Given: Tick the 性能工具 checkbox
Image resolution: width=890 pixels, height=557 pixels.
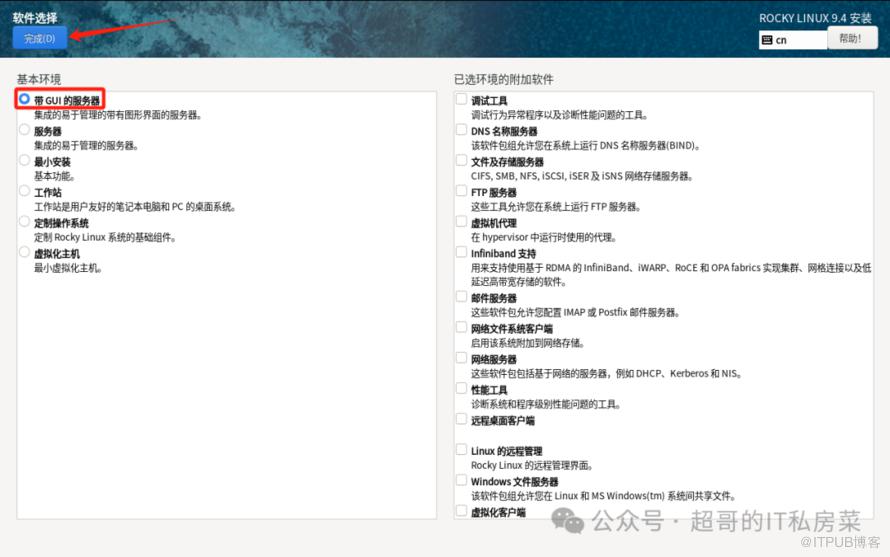Looking at the screenshot, I should tap(461, 389).
